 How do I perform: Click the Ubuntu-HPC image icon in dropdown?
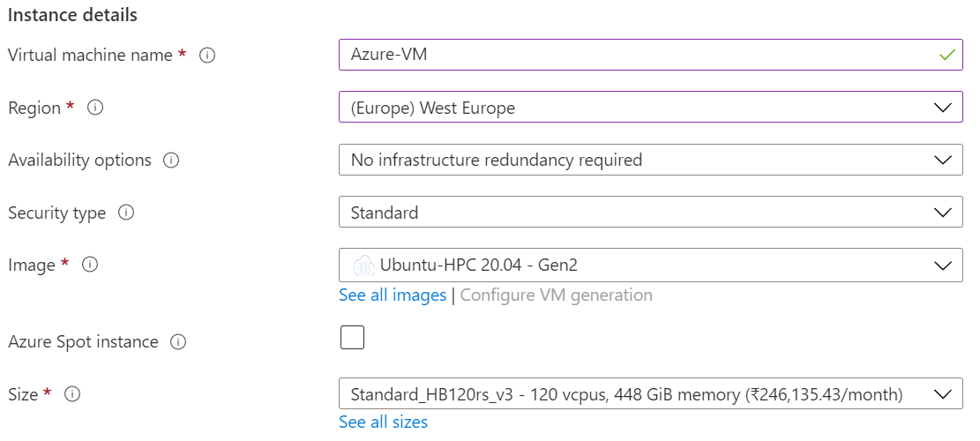pyautogui.click(x=363, y=265)
